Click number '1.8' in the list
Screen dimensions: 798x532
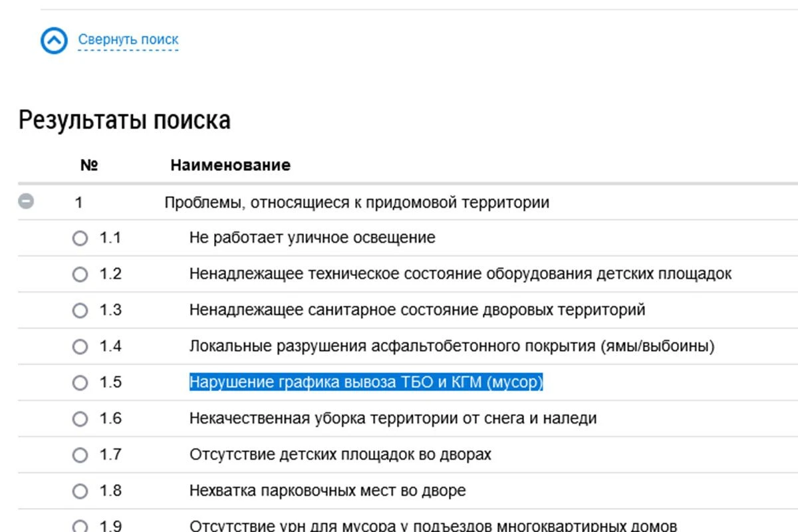tap(110, 491)
